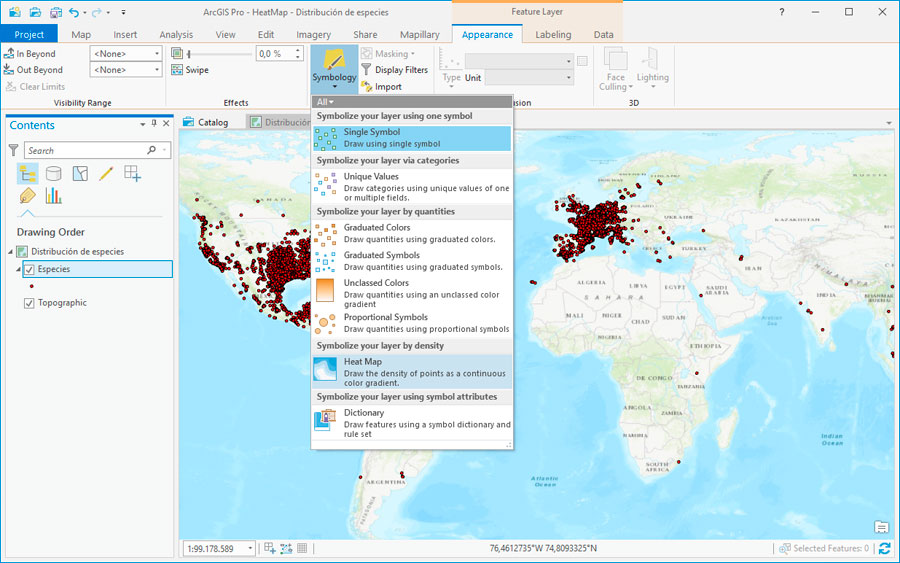Viewport: 900px width, 563px height.
Task: Choose Graduated Colors symbology
Action: (412, 233)
